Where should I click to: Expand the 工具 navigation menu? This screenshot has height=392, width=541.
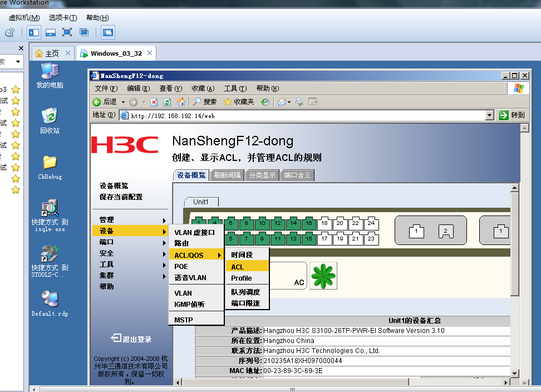pyautogui.click(x=130, y=264)
